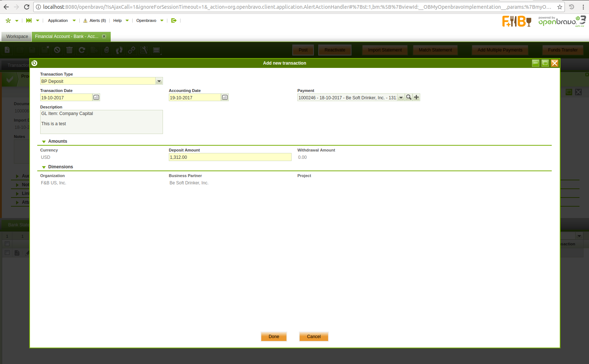Click the Description text area
This screenshot has height=364, width=589.
click(102, 122)
